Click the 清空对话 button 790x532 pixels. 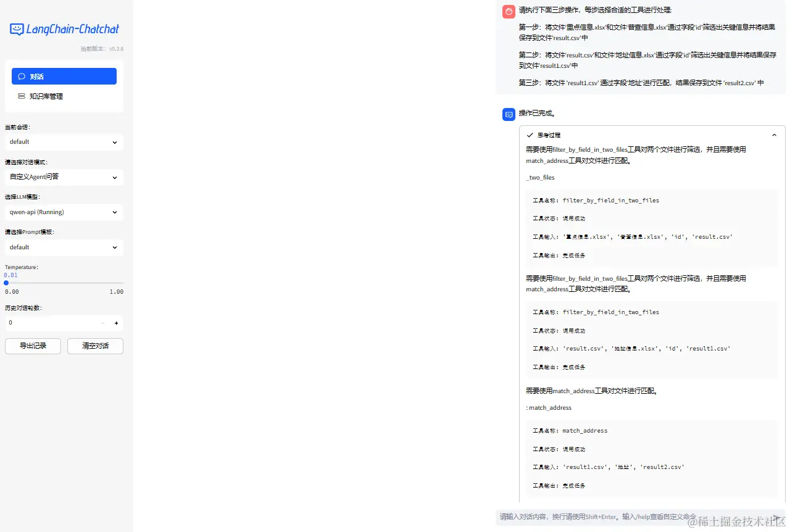(95, 346)
